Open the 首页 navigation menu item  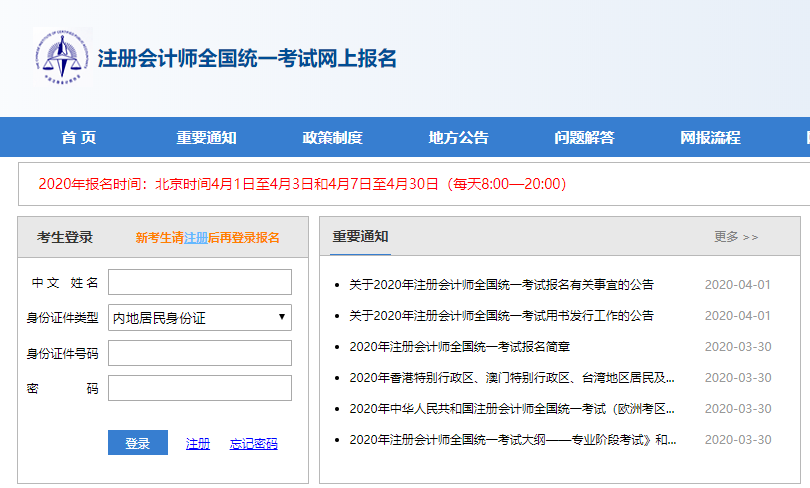(79, 138)
